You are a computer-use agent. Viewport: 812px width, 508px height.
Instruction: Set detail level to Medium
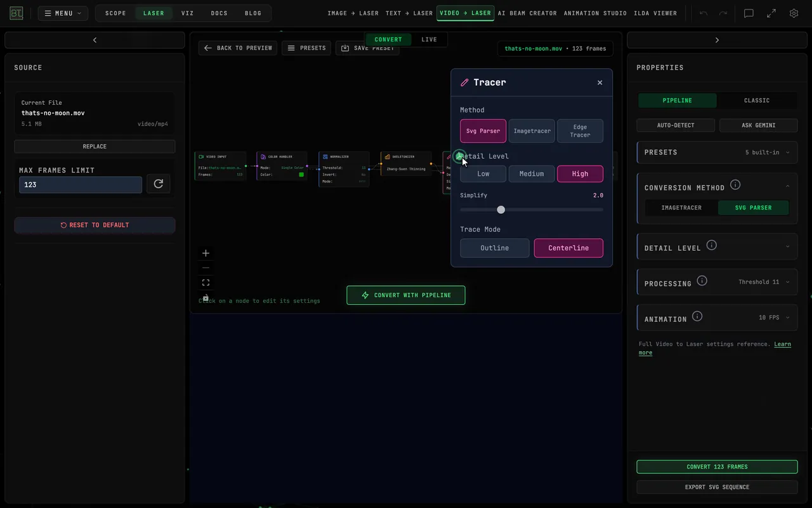point(532,174)
